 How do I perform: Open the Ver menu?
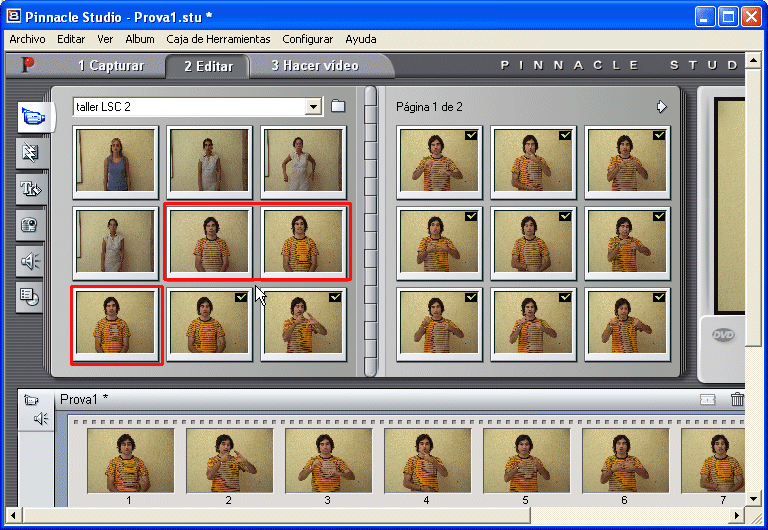pyautogui.click(x=105, y=39)
